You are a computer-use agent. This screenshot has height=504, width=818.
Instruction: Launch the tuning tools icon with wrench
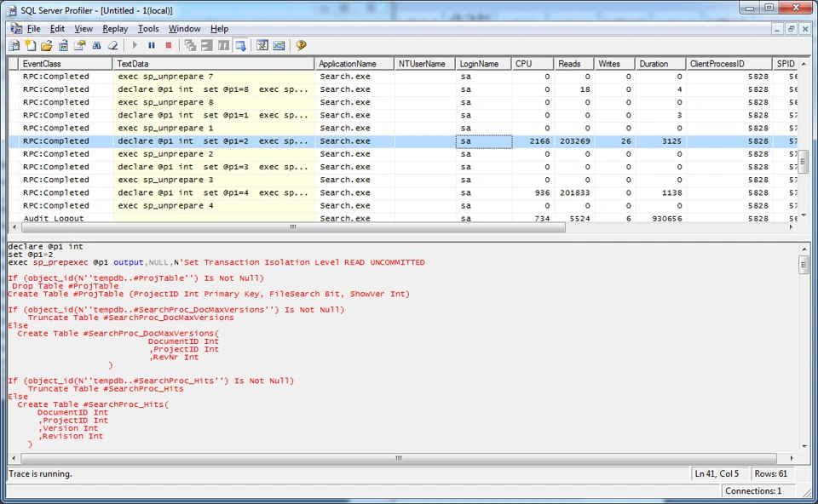click(x=262, y=45)
